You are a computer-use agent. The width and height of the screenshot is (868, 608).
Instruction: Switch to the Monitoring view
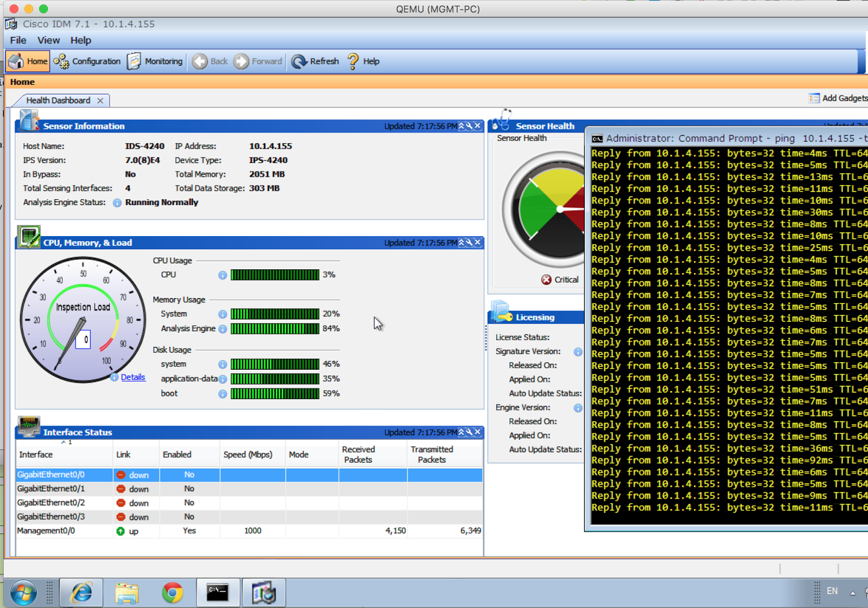point(155,61)
